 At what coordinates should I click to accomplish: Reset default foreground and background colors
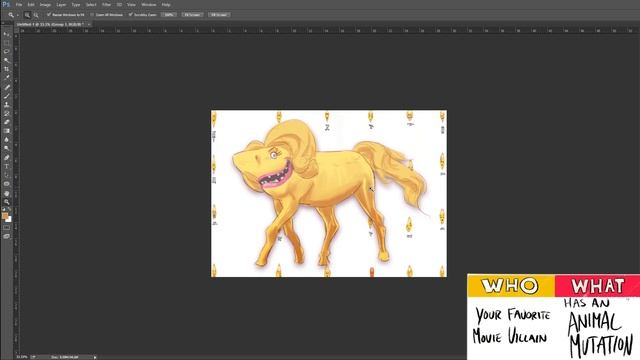(4, 209)
